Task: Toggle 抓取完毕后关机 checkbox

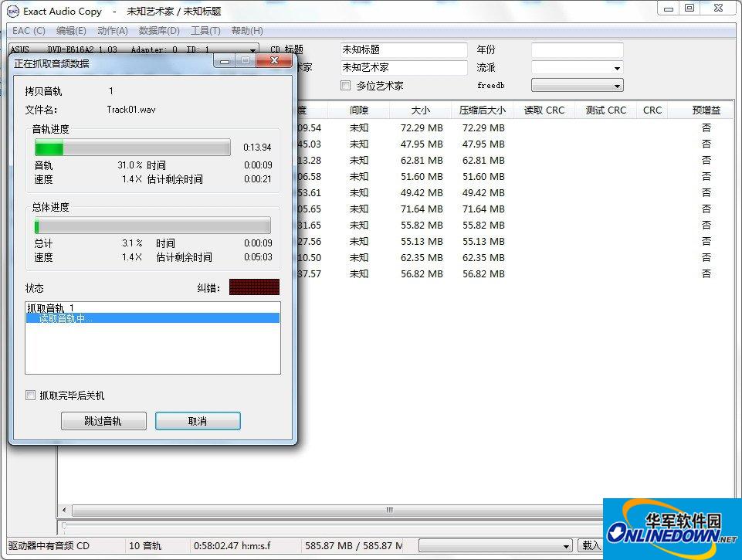Action: point(30,395)
